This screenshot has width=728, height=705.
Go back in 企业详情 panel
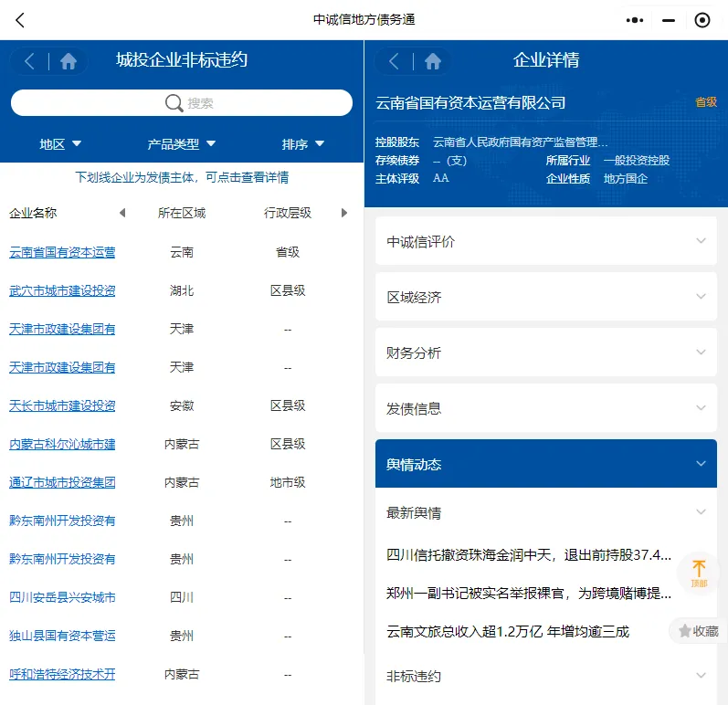click(x=395, y=61)
